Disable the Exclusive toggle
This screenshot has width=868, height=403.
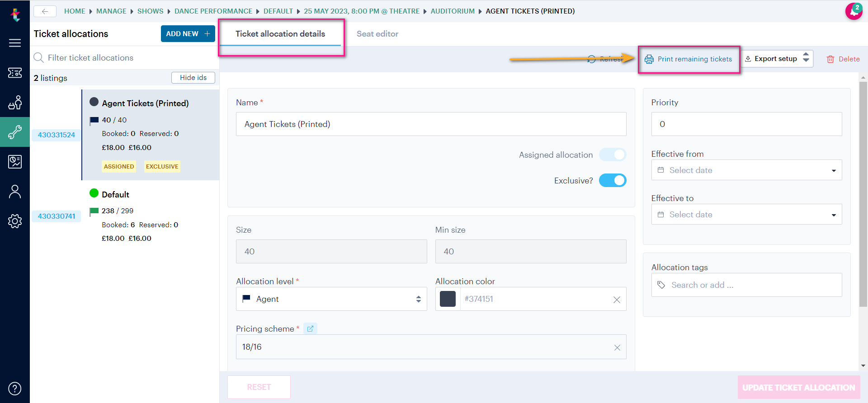(613, 181)
